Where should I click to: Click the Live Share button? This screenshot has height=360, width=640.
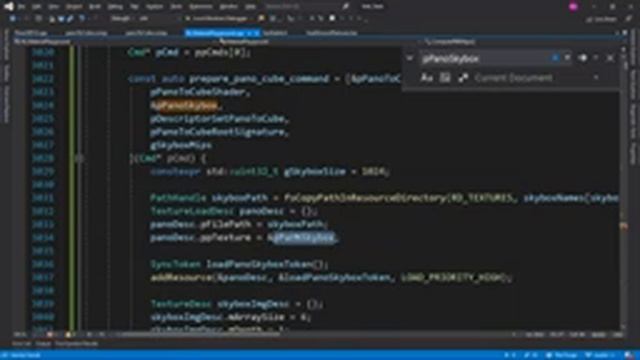601,19
